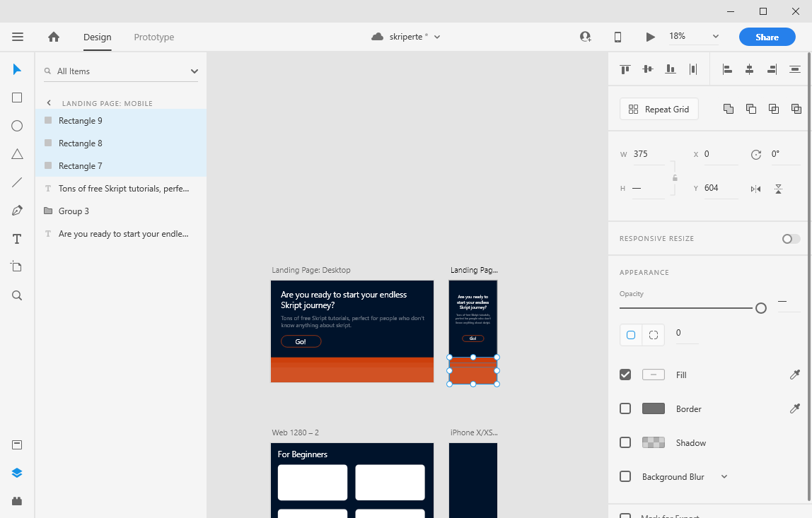The width and height of the screenshot is (812, 518).
Task: Open the zoom level dropdown arrow
Action: [x=716, y=36]
